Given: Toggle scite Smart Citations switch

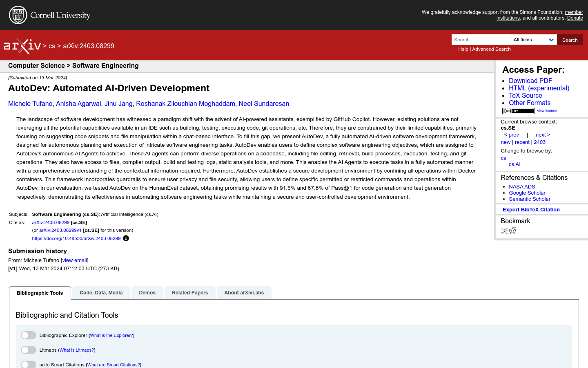Looking at the screenshot, I should pyautogui.click(x=29, y=364).
